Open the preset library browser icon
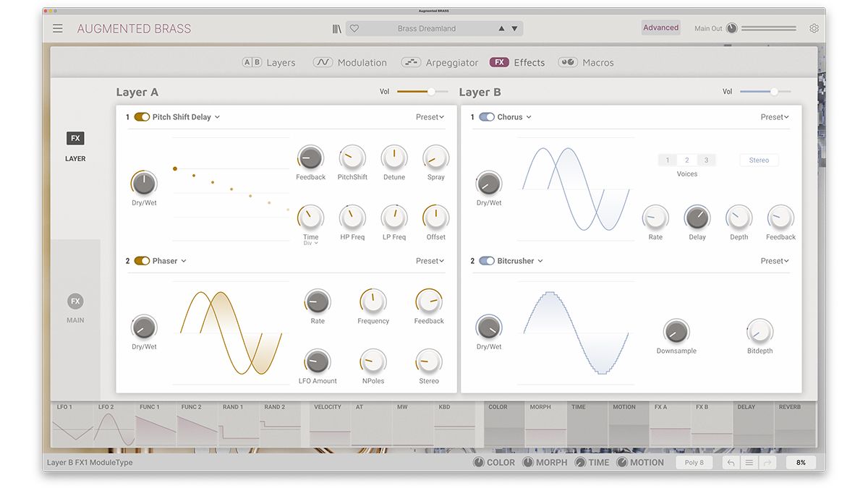This screenshot has width=868, height=488. pyautogui.click(x=337, y=29)
